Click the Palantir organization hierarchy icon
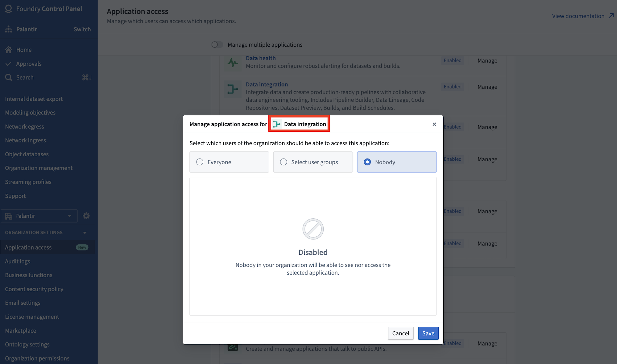The height and width of the screenshot is (364, 617). pyautogui.click(x=9, y=29)
